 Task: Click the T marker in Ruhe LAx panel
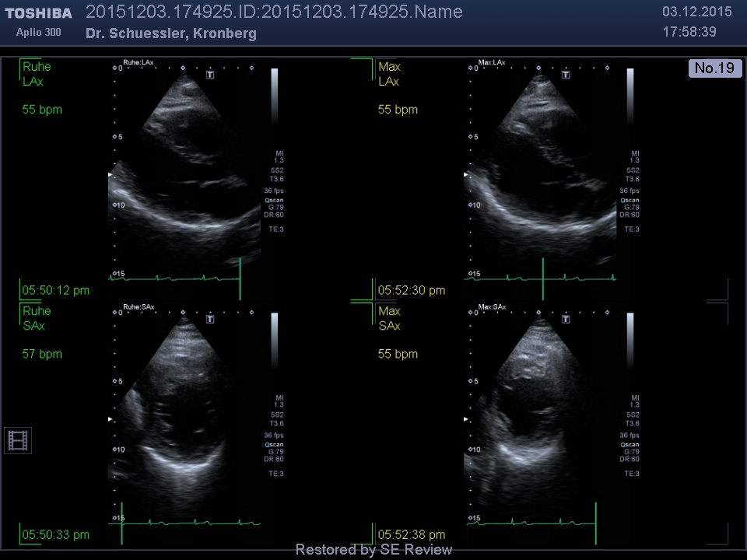click(x=210, y=75)
